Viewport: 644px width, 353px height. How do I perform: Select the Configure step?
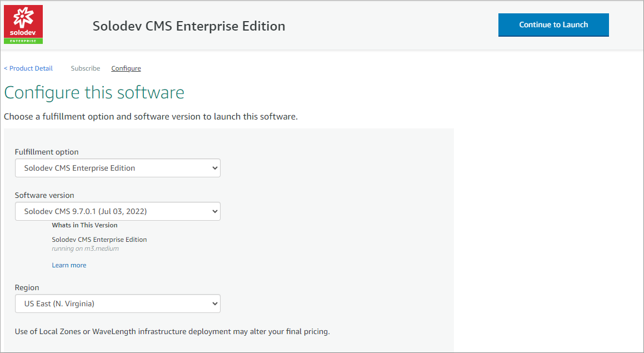coord(126,68)
